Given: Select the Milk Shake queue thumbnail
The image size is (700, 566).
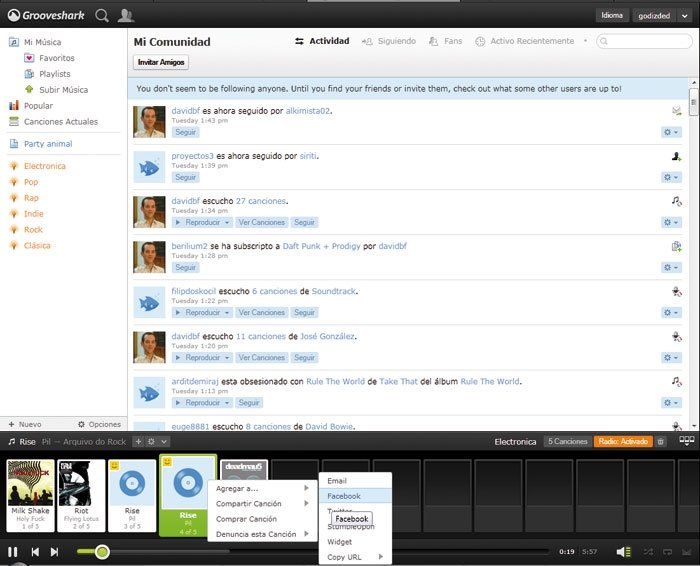Looking at the screenshot, I should point(30,495).
